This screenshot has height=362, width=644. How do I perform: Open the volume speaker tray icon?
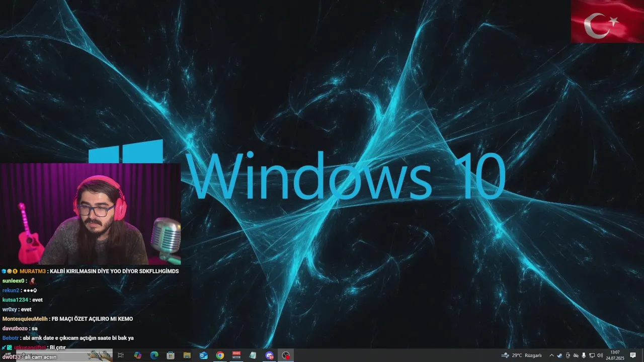(600, 355)
